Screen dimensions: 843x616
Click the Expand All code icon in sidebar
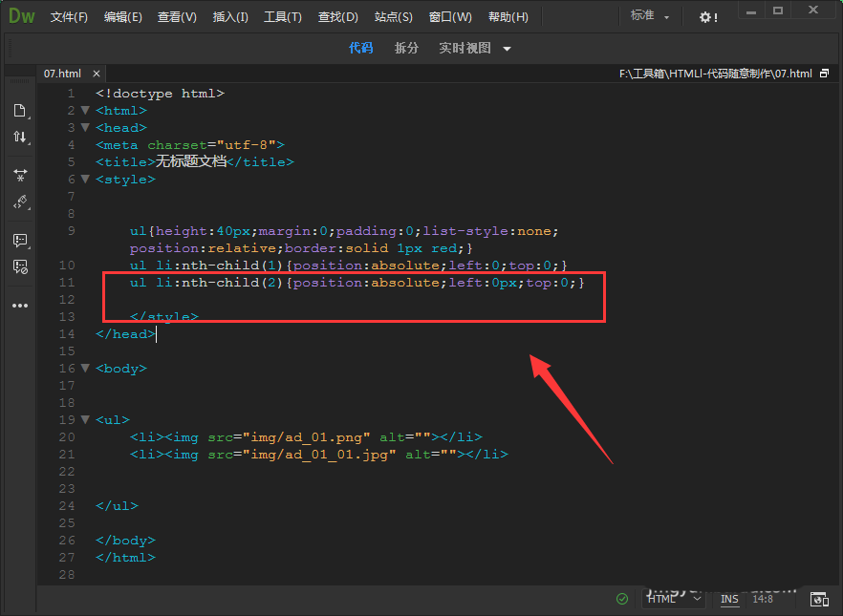point(19,175)
